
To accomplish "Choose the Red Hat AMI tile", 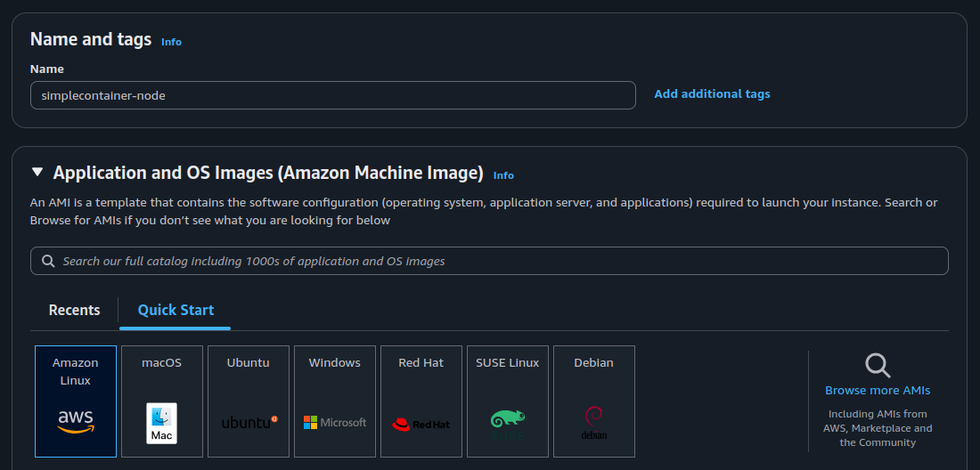I will 421,401.
